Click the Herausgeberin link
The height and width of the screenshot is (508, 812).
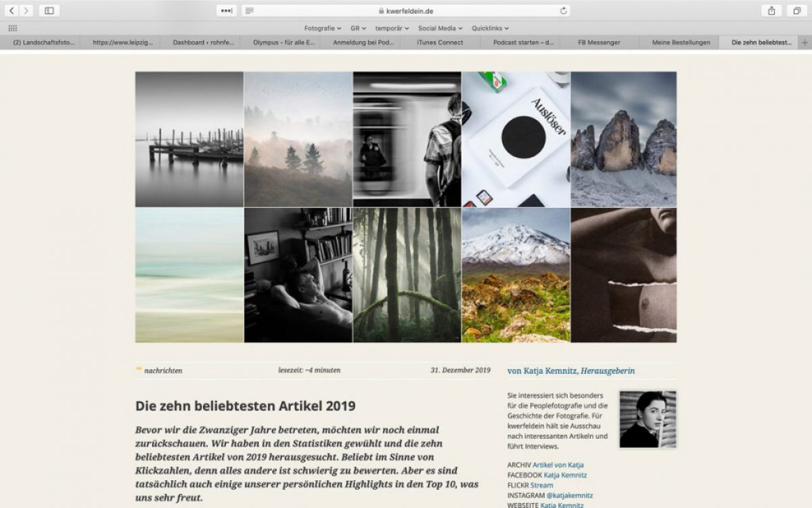pos(608,371)
